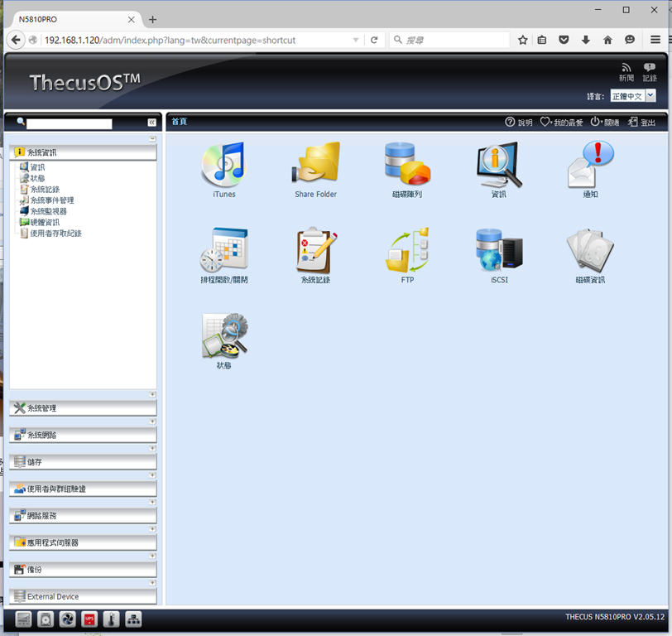
Task: Select 使用者存取紀錄 in the sidebar tree
Action: [x=55, y=234]
